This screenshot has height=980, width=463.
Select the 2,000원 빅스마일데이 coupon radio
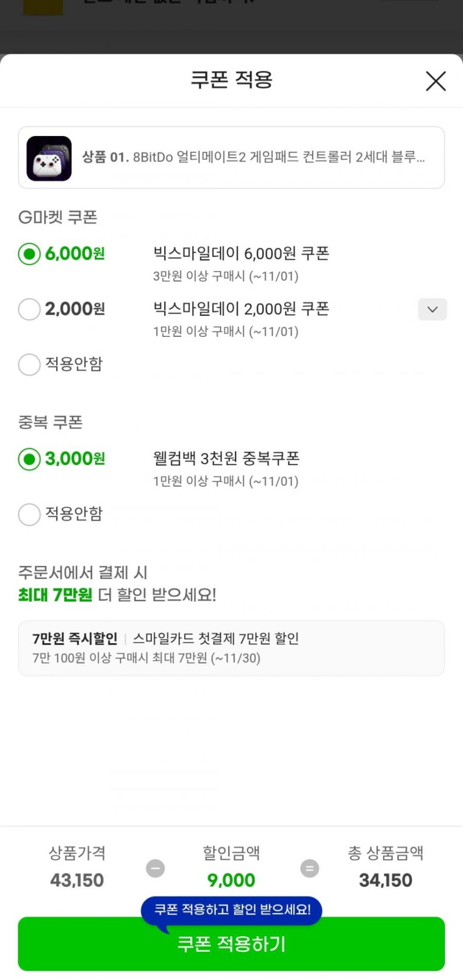pos(29,309)
